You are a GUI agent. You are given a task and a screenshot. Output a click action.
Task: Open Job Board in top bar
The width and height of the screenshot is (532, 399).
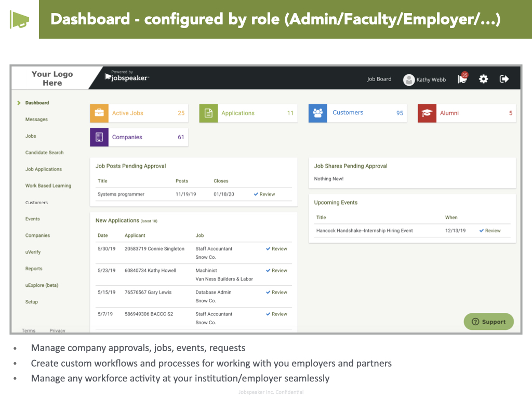point(379,79)
